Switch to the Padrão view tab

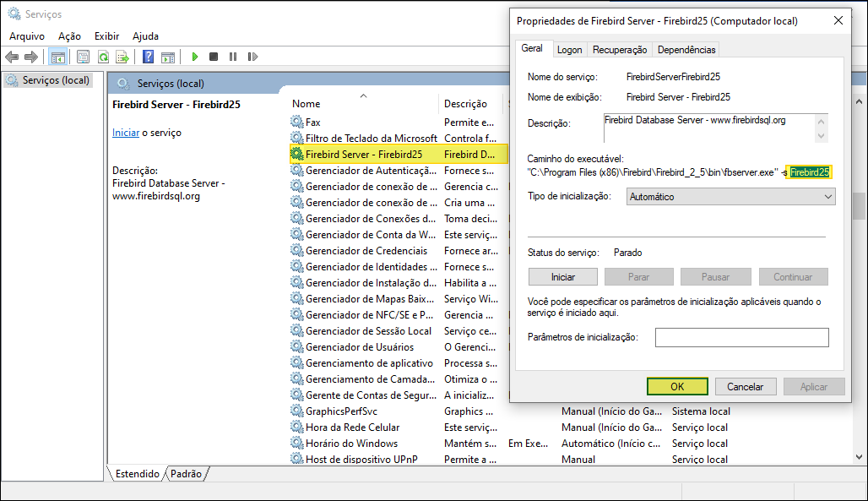tap(186, 474)
